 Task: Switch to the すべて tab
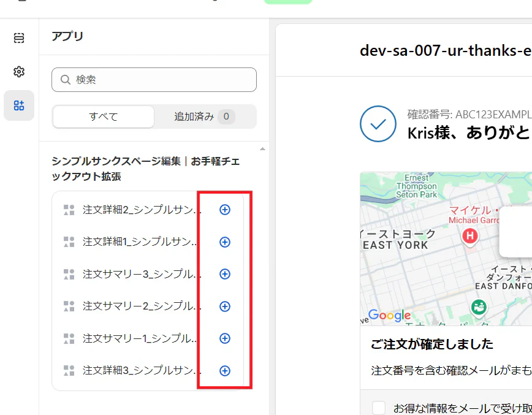[104, 116]
